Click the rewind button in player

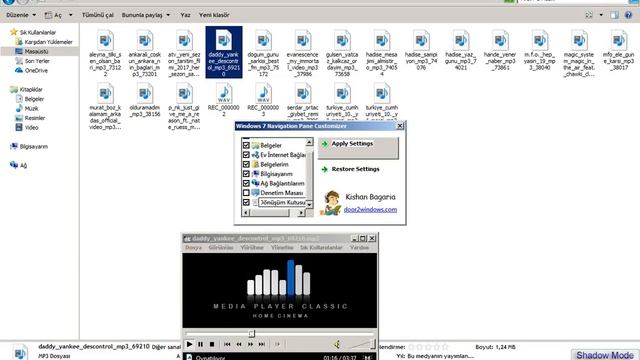click(x=239, y=344)
